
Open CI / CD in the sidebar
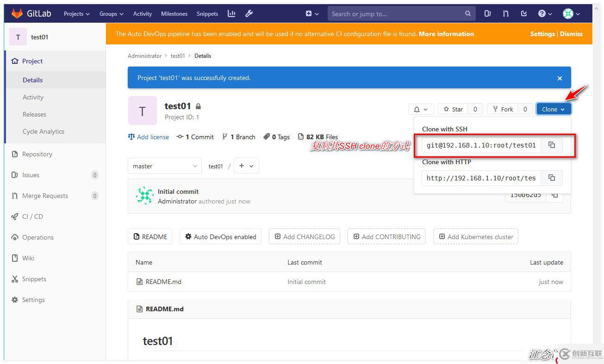55,216
